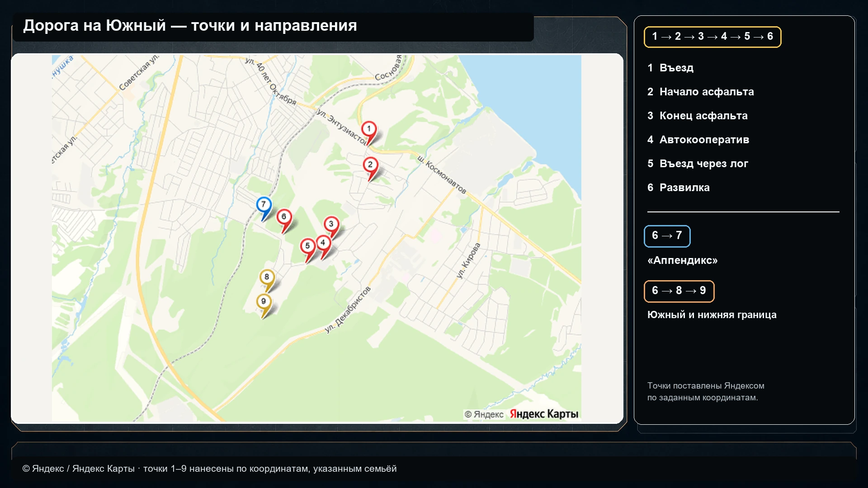
Task: Click note 'Точки поставлены Яндексом'
Action: tap(706, 386)
